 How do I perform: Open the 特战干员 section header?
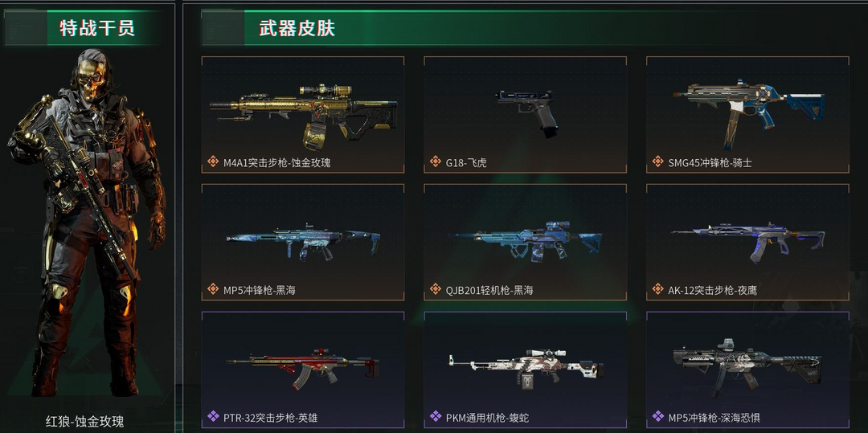[97, 27]
